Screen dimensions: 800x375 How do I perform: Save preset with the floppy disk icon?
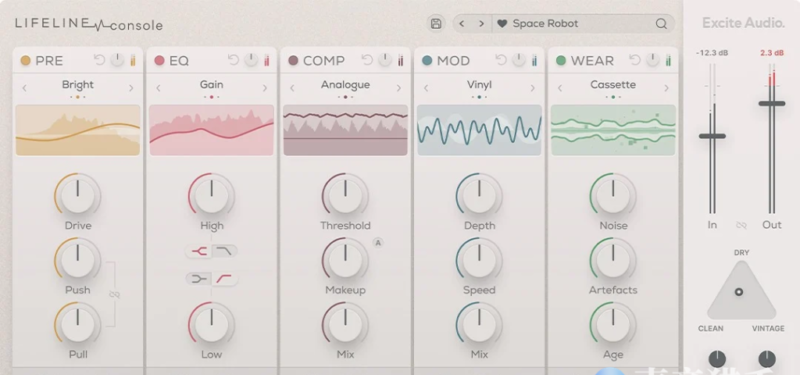(x=436, y=23)
